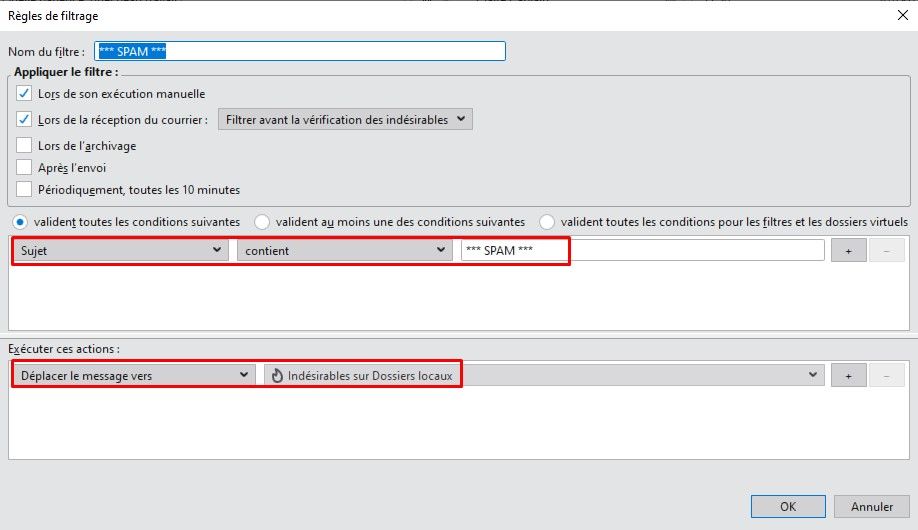Click the disabled minus button in conditions row
This screenshot has width=918, height=530.
[886, 251]
